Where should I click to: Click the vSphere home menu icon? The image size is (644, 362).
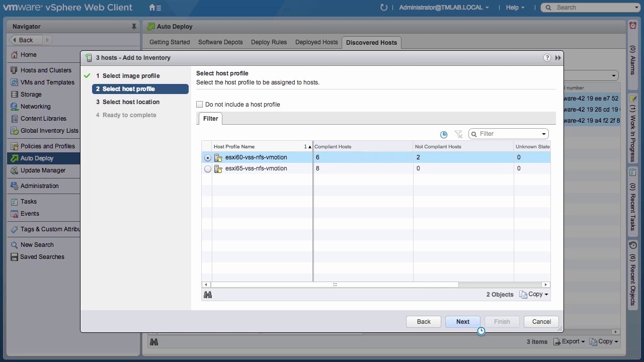pyautogui.click(x=155, y=8)
